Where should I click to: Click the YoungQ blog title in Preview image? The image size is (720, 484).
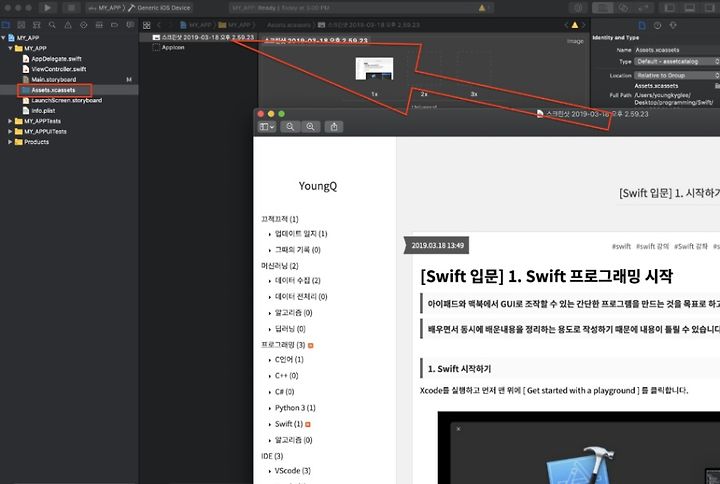click(318, 186)
